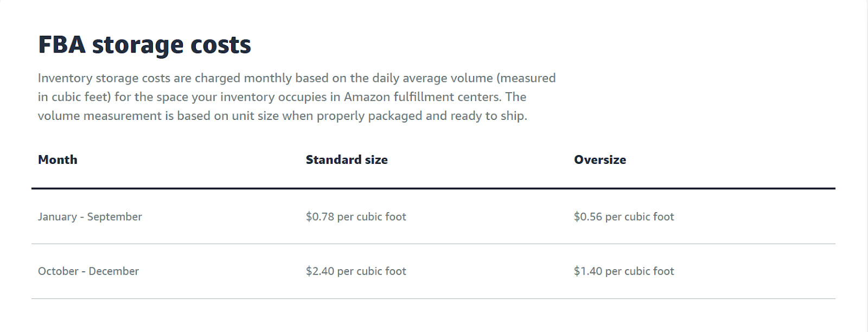
Task: Click the "October - December" cell
Action: [88, 271]
